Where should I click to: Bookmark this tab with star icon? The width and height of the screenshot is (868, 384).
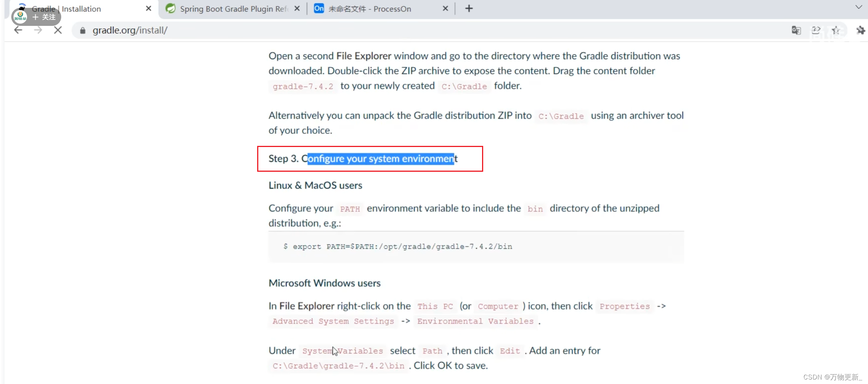(x=836, y=30)
